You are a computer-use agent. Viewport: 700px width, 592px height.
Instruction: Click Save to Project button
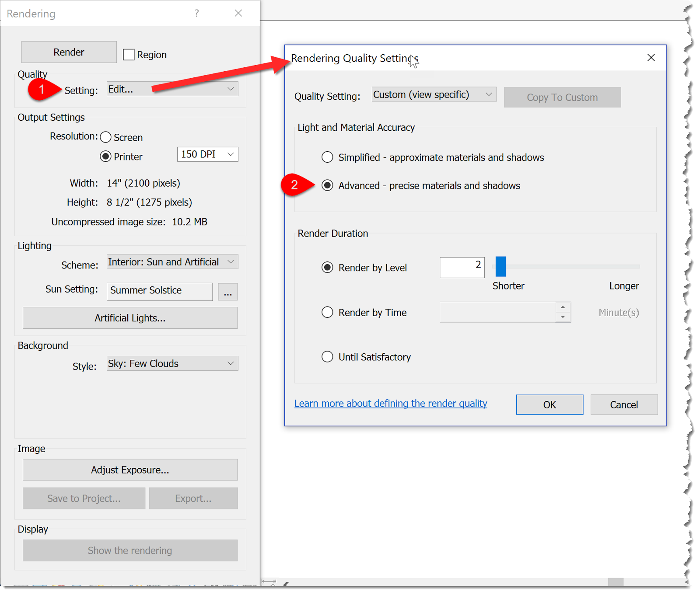[x=84, y=498]
